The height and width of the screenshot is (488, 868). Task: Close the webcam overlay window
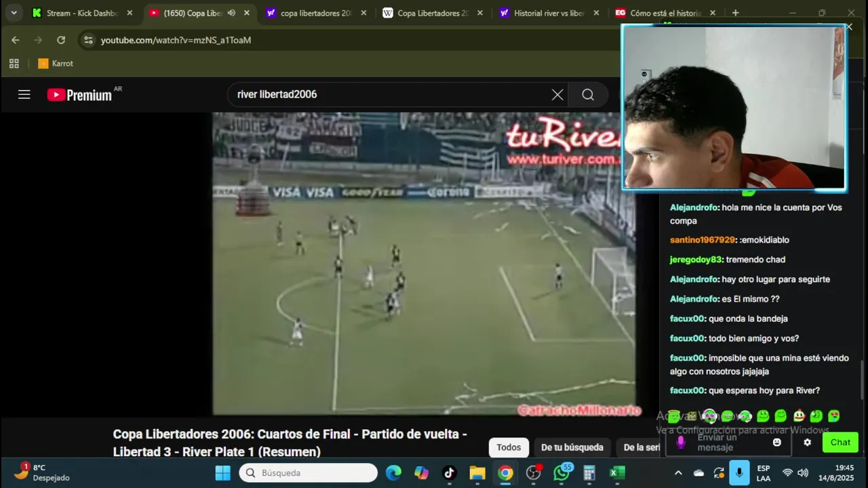pyautogui.click(x=849, y=27)
